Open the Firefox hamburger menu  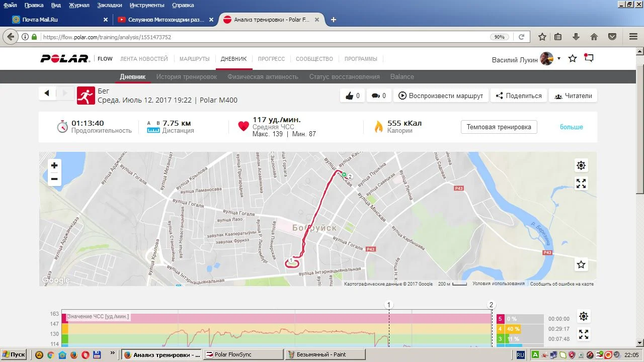pos(633,37)
